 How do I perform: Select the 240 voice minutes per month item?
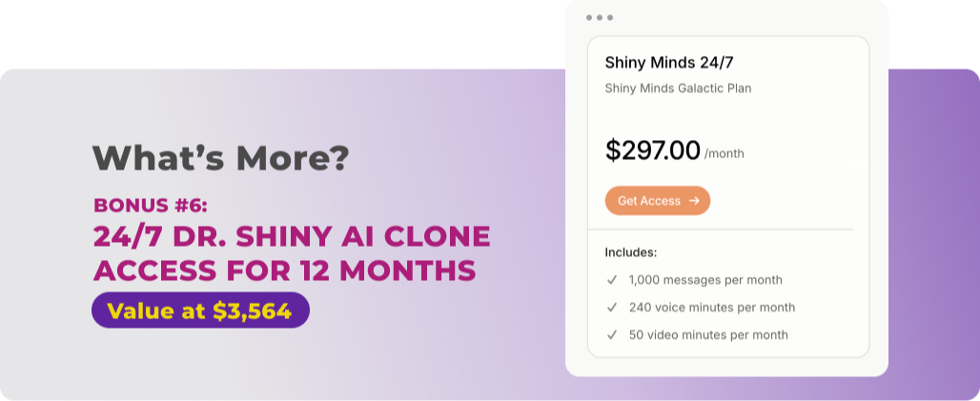712,308
